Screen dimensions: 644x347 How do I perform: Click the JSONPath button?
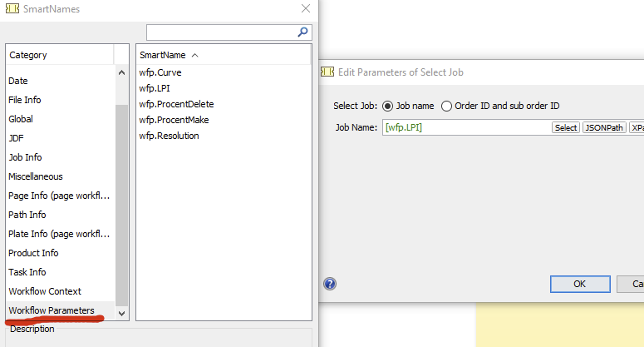[x=604, y=128]
